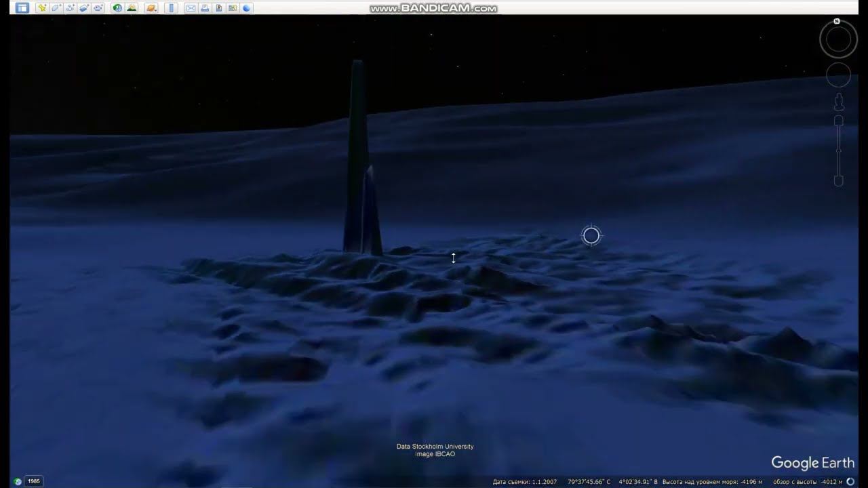Click the longitude 4°02'34.91" readout

[x=638, y=482]
